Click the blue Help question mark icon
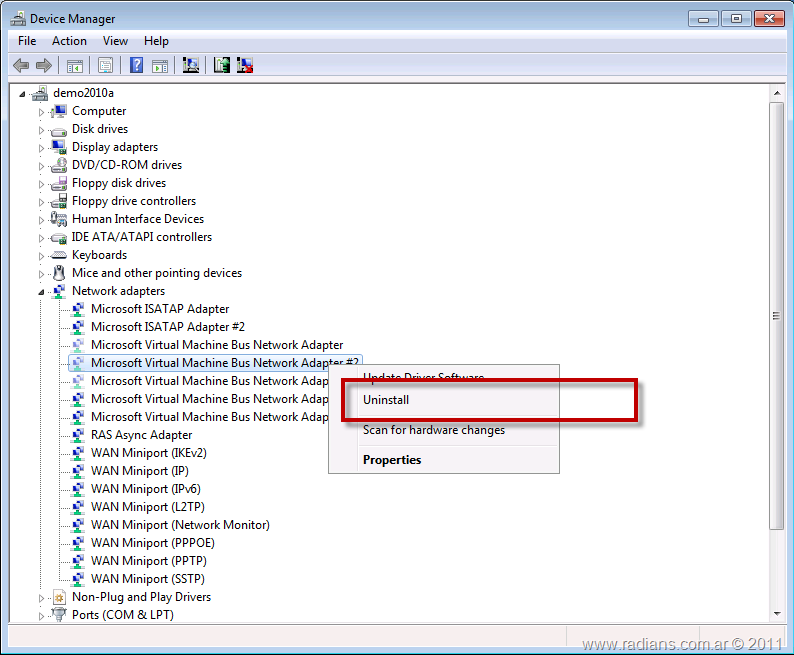This screenshot has width=794, height=655. 136,66
